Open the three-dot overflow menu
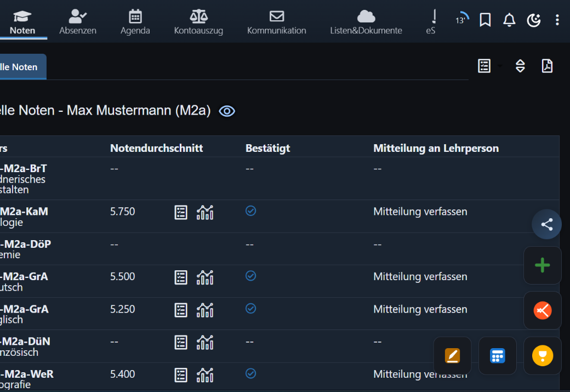Viewport: 570px width, 392px height. (x=557, y=20)
